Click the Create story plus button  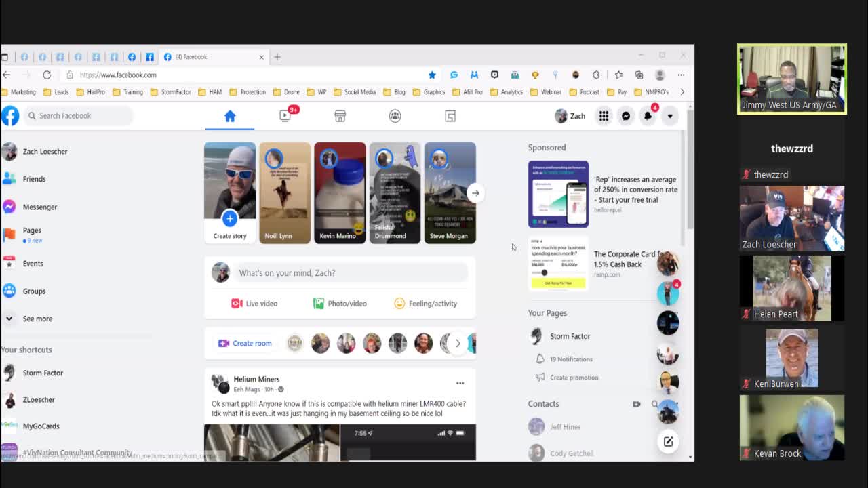tap(230, 218)
